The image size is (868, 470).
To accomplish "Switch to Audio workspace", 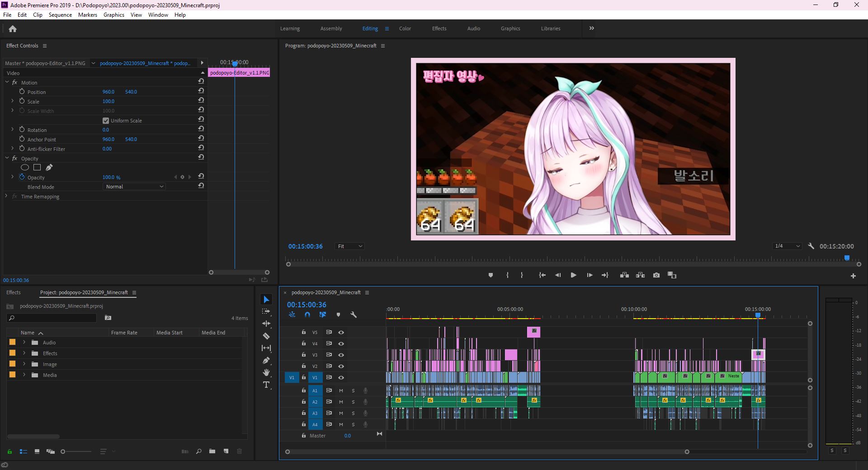I will (473, 28).
